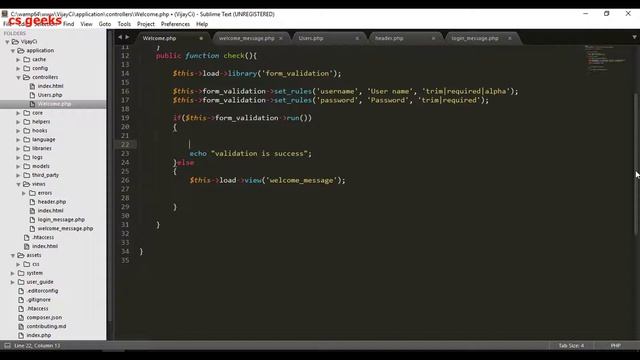This screenshot has width=640, height=360.
Task: Expand the models folder
Action: 18,167
